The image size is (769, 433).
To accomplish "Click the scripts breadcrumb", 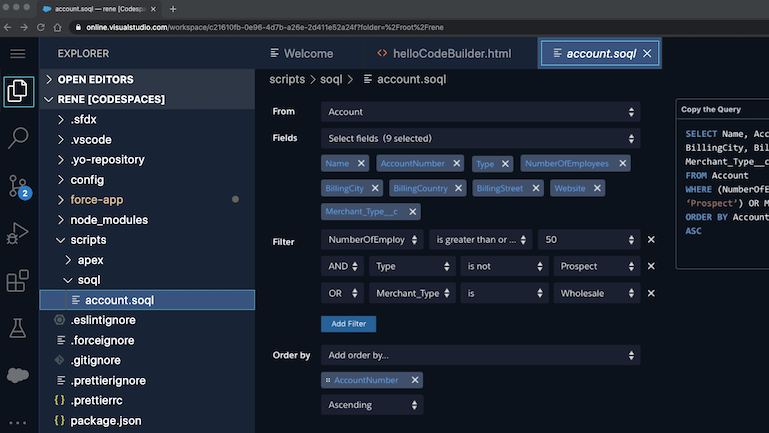I will click(287, 79).
